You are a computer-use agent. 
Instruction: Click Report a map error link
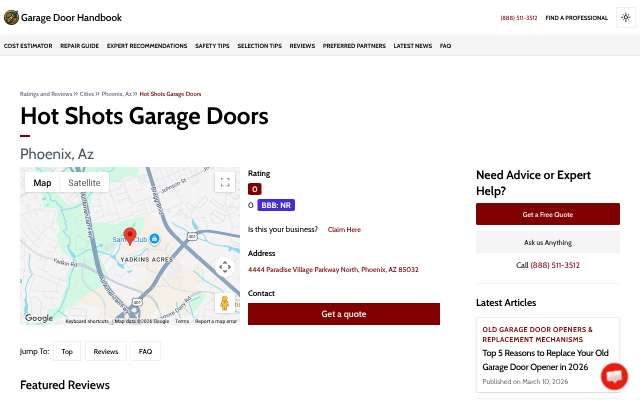(x=216, y=321)
